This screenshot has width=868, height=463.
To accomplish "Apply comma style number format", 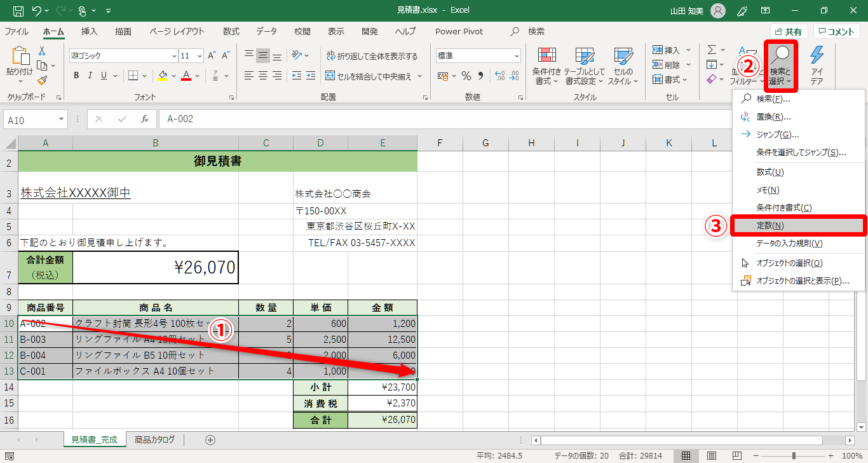I will [481, 76].
